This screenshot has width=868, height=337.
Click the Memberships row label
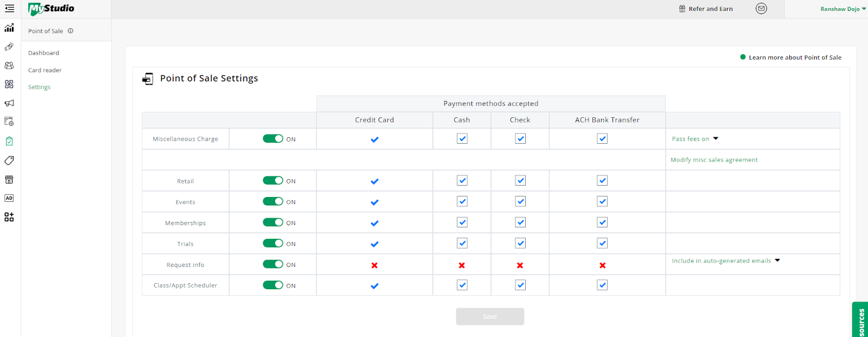click(186, 223)
